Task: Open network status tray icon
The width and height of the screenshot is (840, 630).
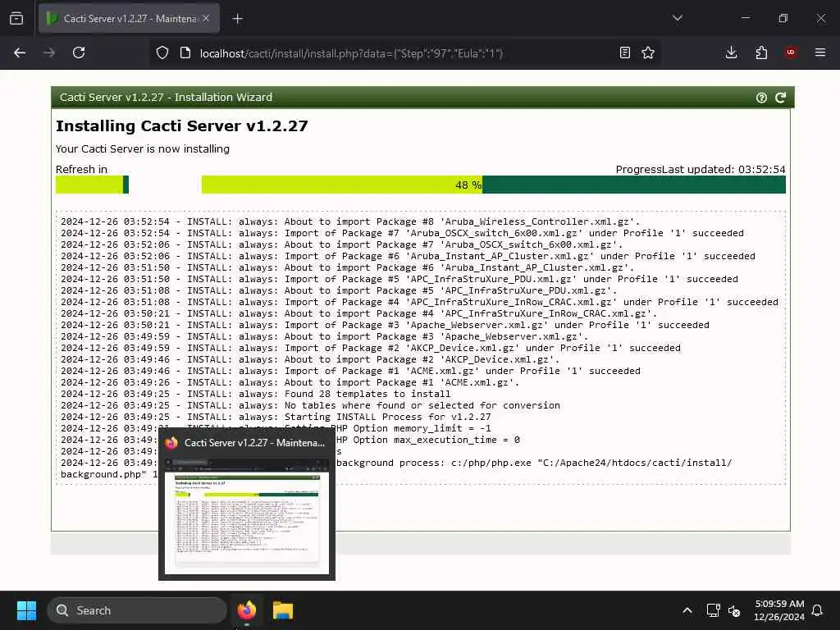Action: tap(713, 610)
